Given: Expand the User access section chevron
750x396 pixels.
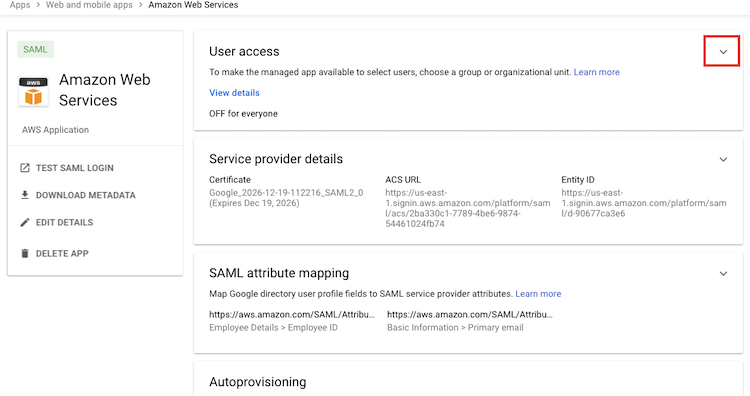Looking at the screenshot, I should [x=723, y=52].
